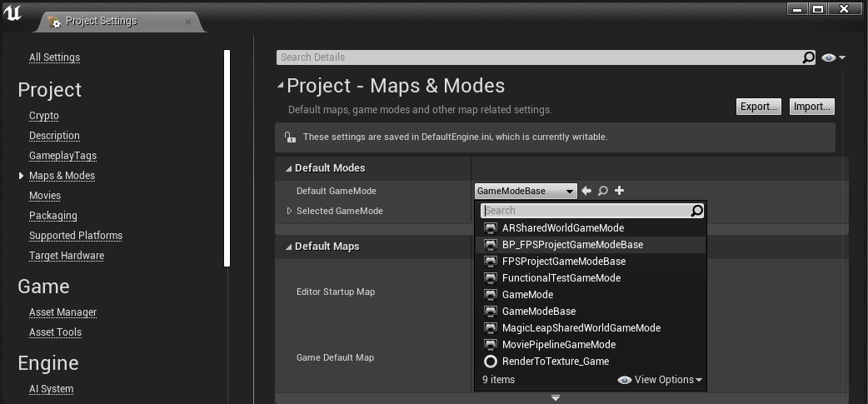This screenshot has height=404, width=868.
Task: Click the Import... button
Action: click(x=811, y=107)
